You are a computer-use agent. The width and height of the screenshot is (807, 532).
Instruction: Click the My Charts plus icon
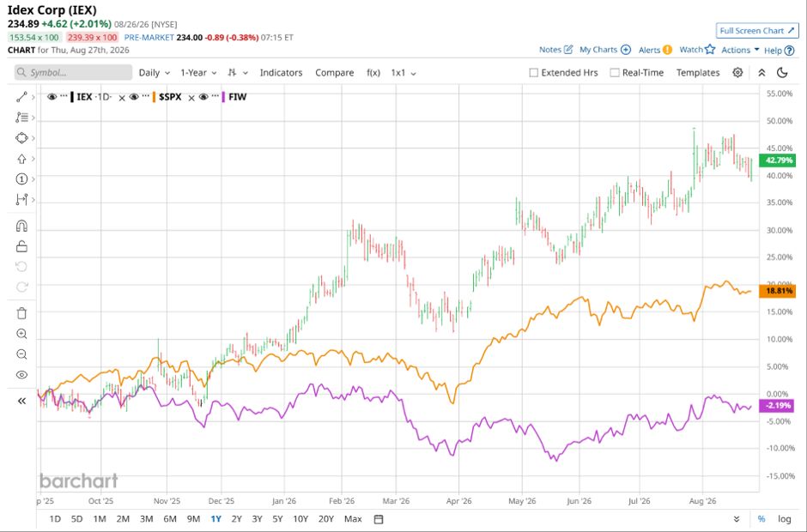[626, 50]
